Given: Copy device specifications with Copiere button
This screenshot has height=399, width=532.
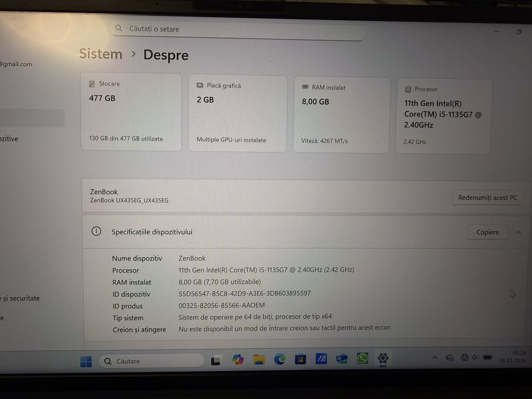Looking at the screenshot, I should [488, 233].
